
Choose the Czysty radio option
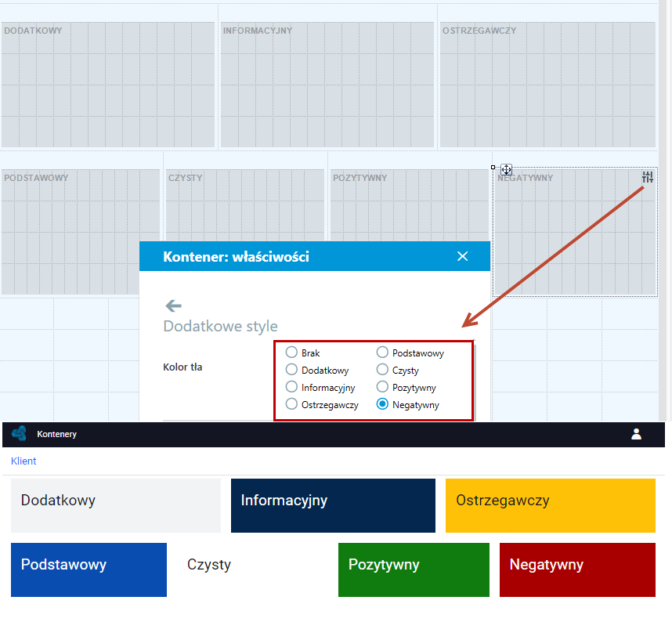point(382,370)
